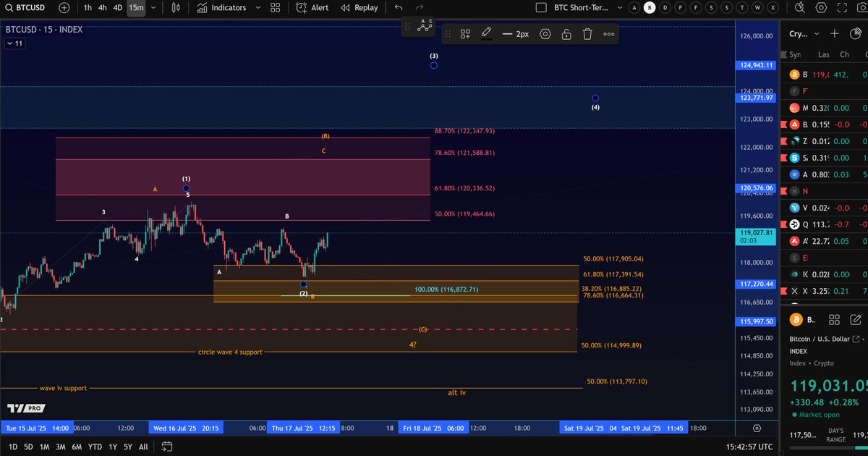Open the Crypto watchlist dropdown
This screenshot has width=868, height=456.
coord(804,33)
